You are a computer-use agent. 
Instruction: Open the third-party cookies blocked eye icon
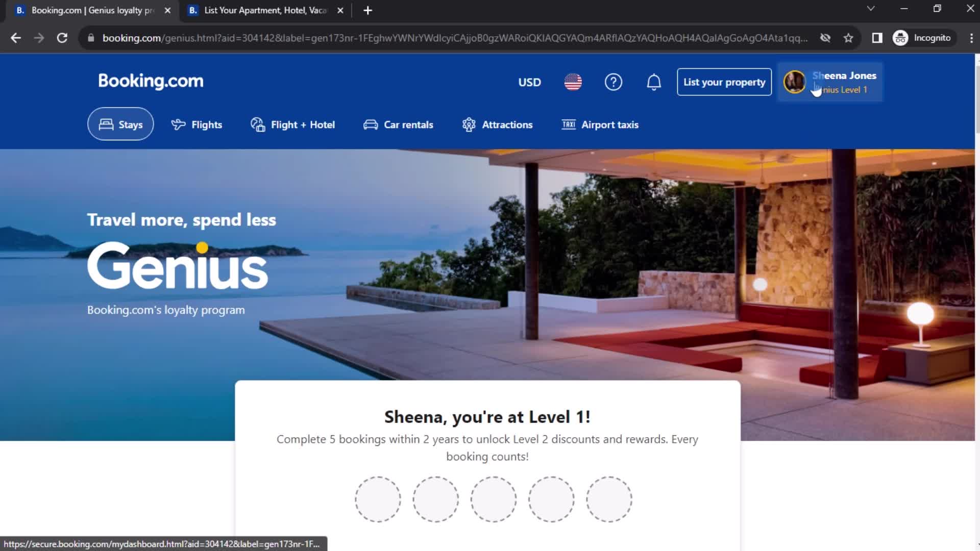point(825,38)
